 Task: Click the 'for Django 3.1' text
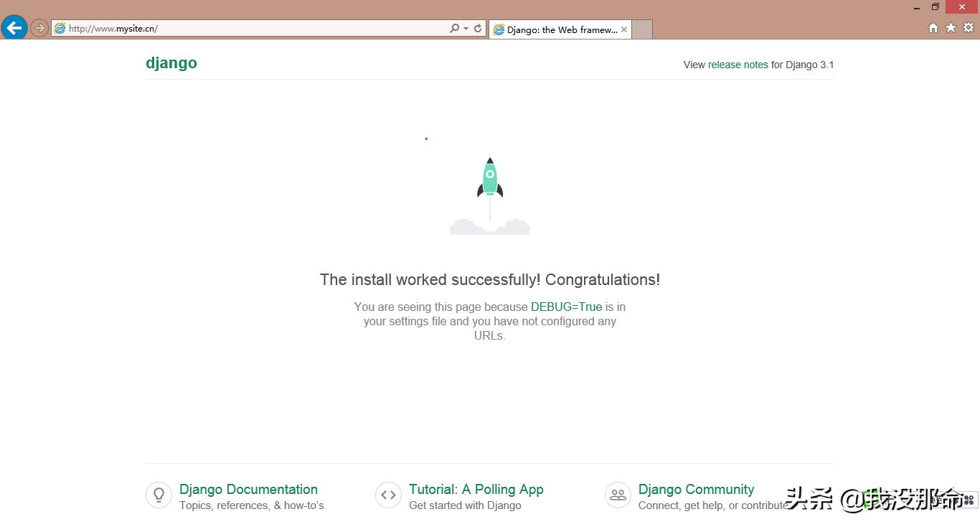click(x=803, y=65)
